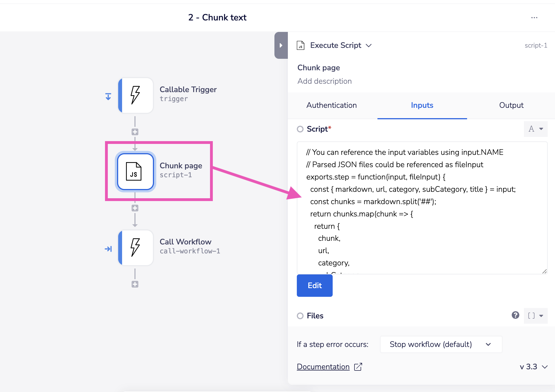This screenshot has width=555, height=392.
Task: Switch to the Output tab
Action: tap(511, 105)
